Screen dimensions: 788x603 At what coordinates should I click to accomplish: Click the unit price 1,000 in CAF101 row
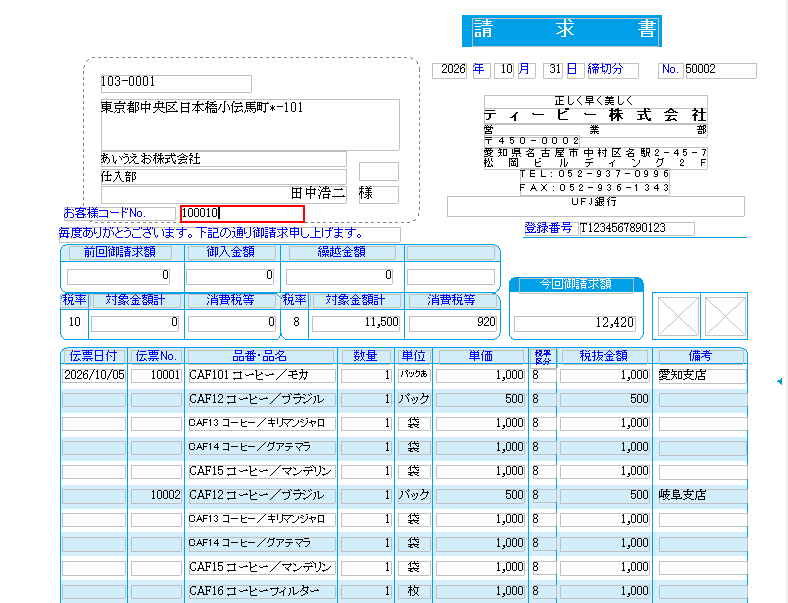pyautogui.click(x=480, y=375)
